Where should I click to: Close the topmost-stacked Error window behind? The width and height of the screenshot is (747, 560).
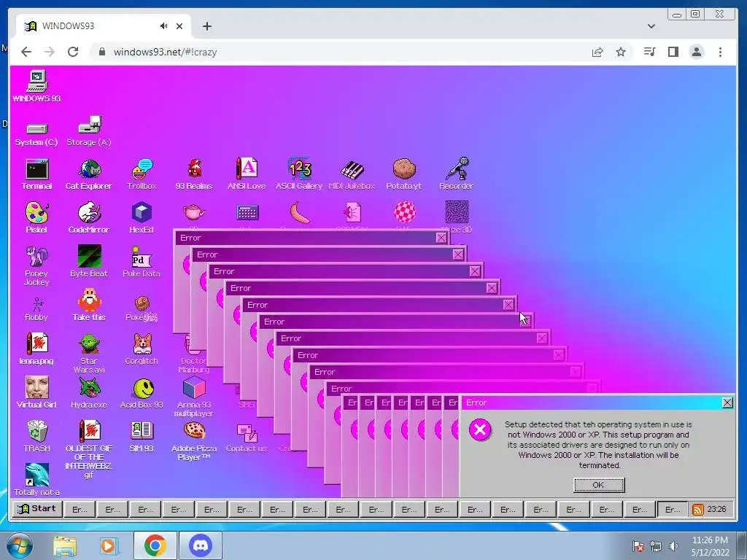[441, 238]
